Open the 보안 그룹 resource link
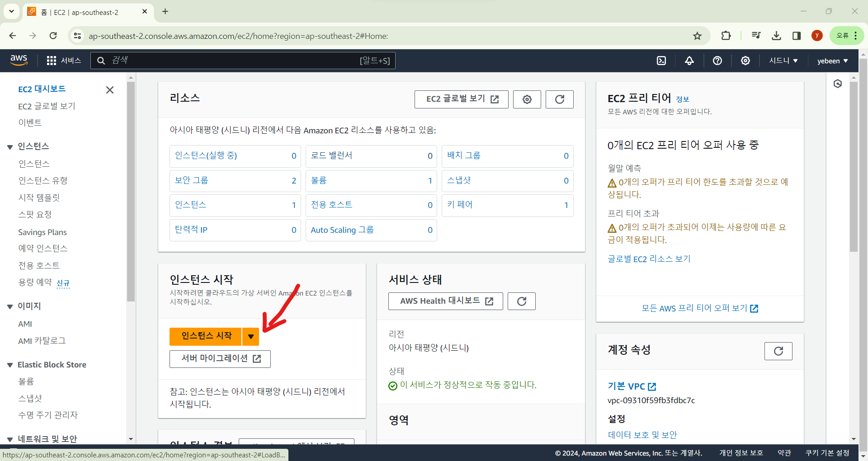The width and height of the screenshot is (868, 461). [x=191, y=180]
